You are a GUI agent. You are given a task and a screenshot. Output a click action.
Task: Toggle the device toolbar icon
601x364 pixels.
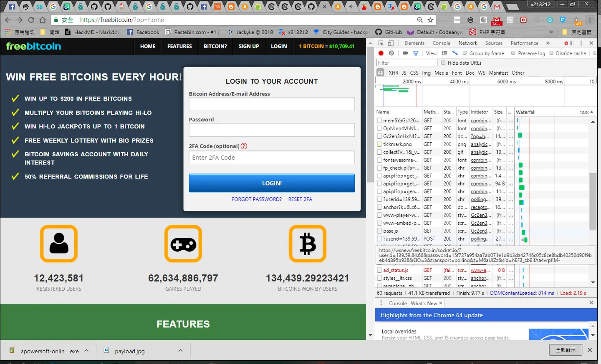pyautogui.click(x=391, y=43)
